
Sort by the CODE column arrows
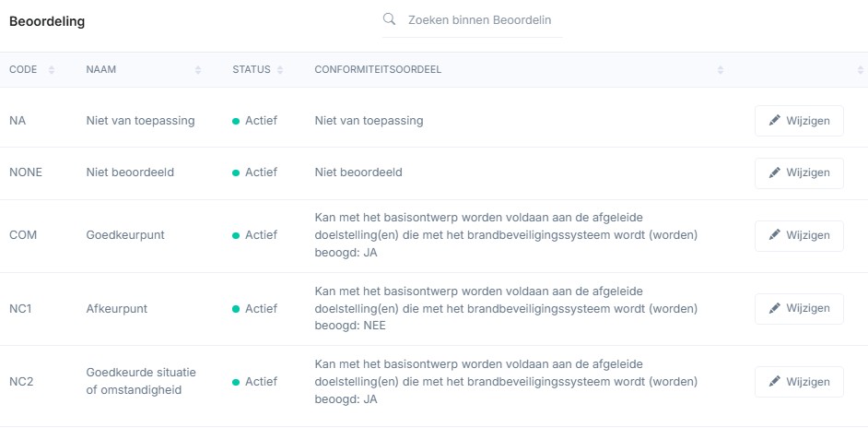click(x=52, y=70)
